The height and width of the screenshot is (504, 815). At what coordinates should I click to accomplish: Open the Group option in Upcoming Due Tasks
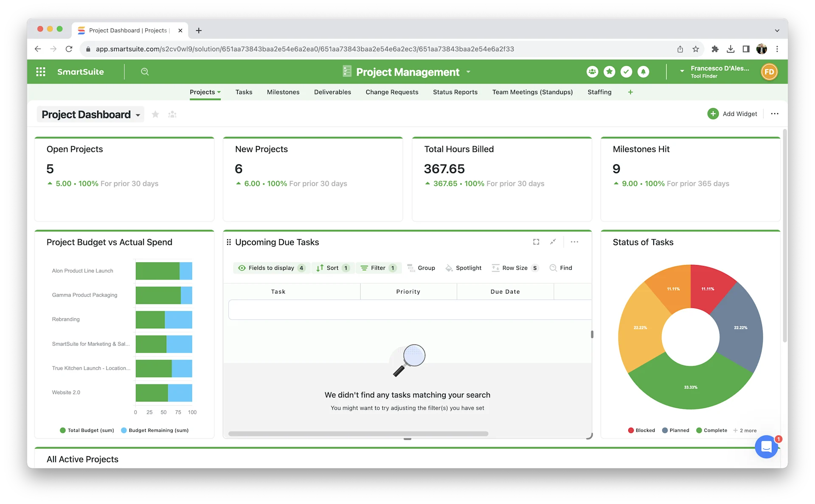(x=422, y=268)
